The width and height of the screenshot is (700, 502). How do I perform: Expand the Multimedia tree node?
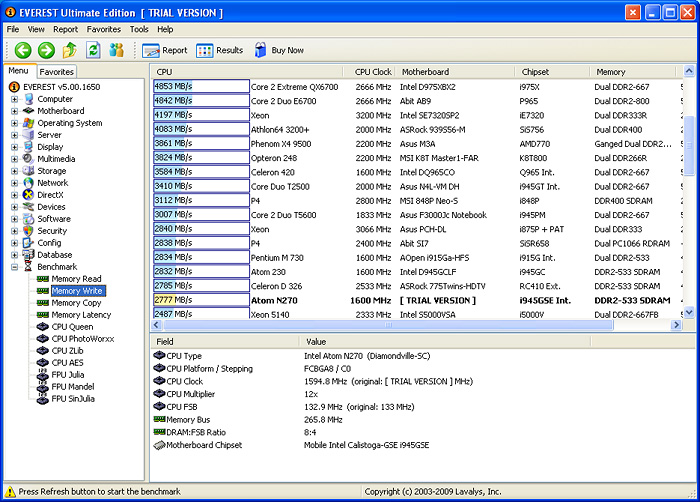point(14,159)
